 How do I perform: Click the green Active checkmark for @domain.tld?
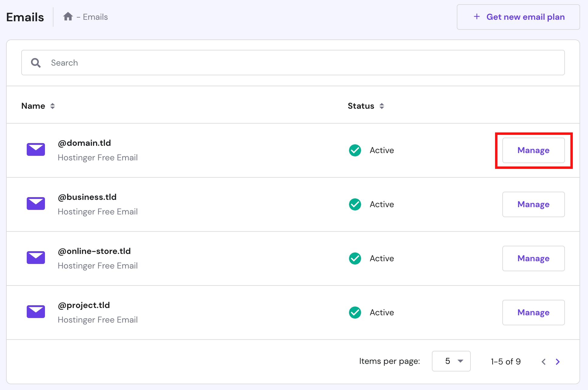355,150
